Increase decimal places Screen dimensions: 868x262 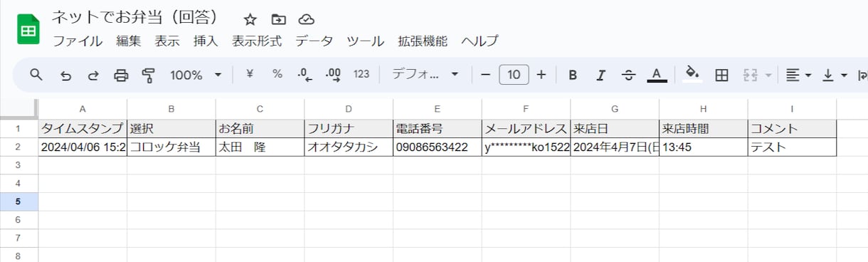333,74
